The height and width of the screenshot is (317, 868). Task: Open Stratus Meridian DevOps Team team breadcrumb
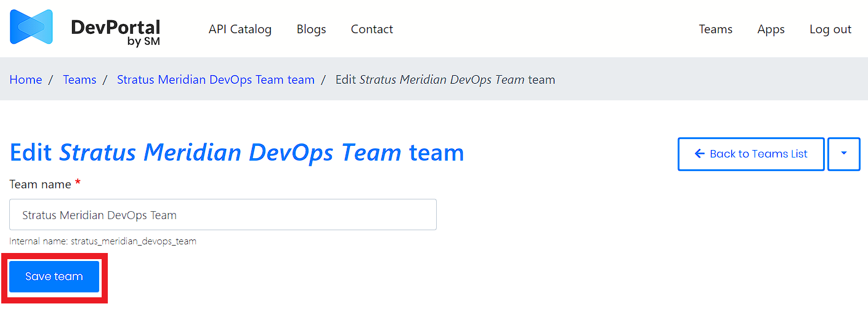click(x=216, y=79)
